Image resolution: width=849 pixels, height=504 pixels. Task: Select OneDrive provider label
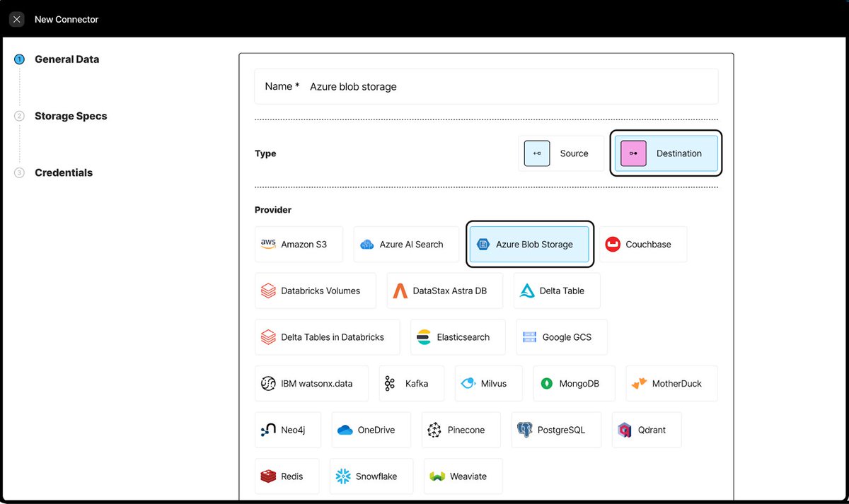click(x=376, y=430)
